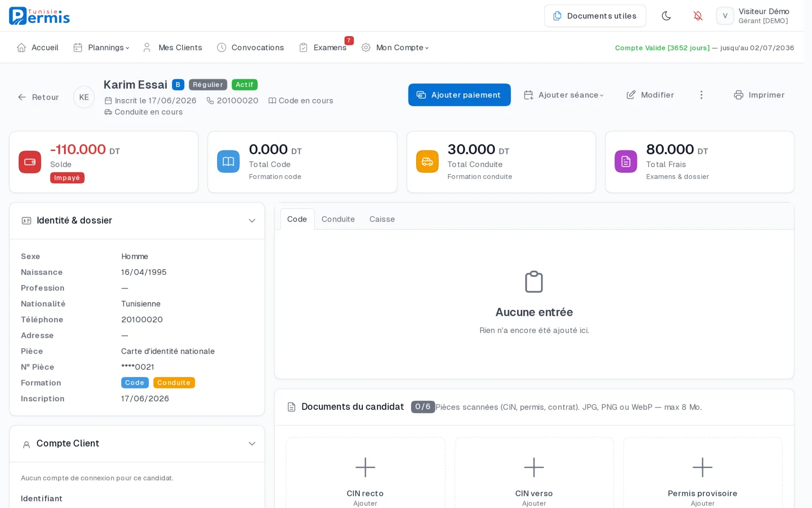The image size is (812, 508).
Task: Click the 30.000 DT Total Conduite value
Action: point(478,149)
